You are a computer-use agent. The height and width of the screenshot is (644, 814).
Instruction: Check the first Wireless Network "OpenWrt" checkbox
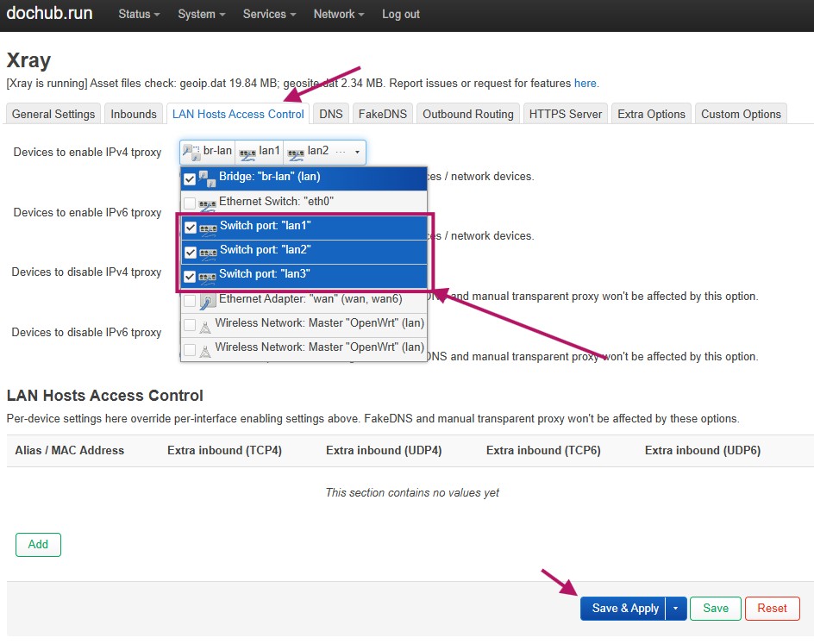[x=190, y=325]
